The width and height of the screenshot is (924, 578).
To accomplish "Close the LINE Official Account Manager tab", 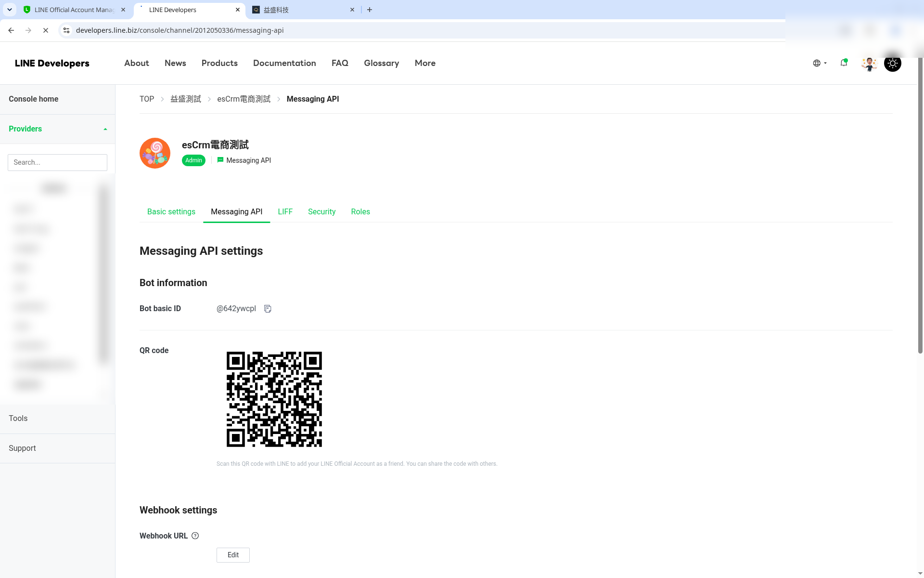I will coord(123,10).
